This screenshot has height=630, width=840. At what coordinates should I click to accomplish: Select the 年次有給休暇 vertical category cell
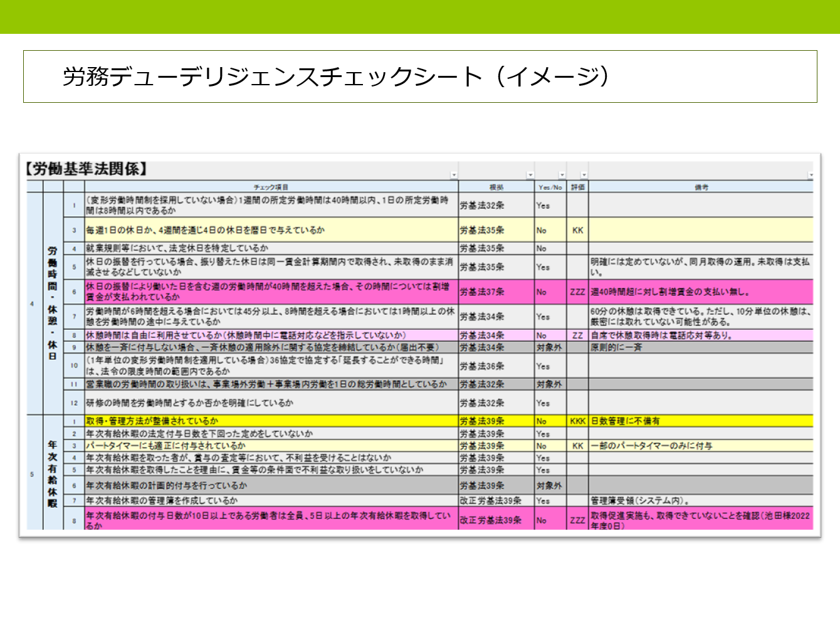tap(53, 474)
